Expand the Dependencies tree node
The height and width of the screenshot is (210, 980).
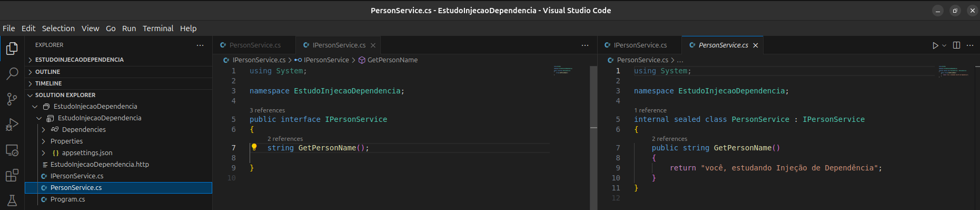pyautogui.click(x=44, y=129)
